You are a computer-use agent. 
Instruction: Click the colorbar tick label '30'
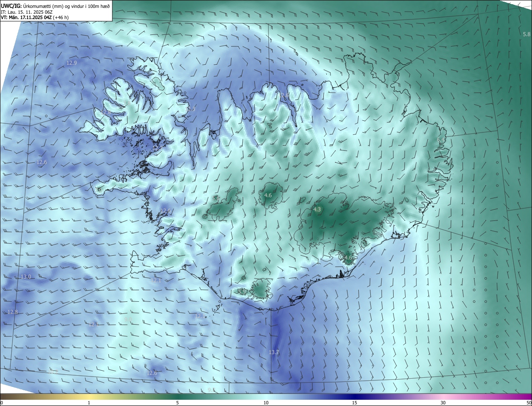(443, 403)
